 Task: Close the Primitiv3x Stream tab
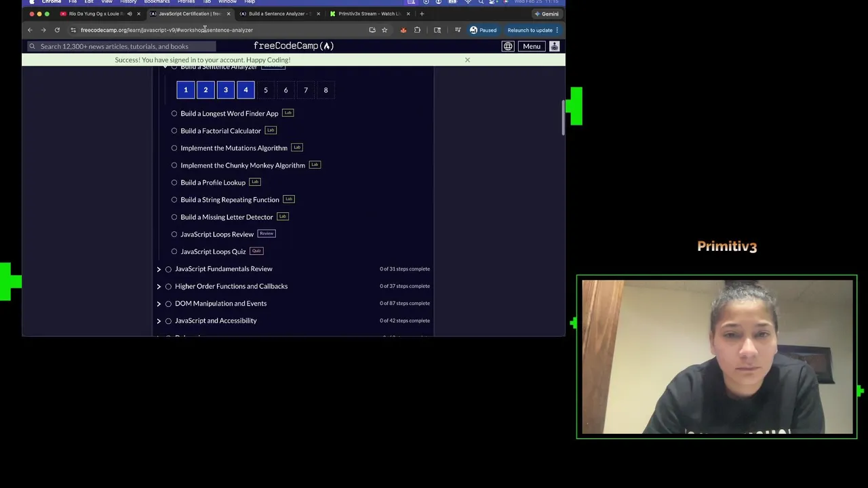click(x=408, y=14)
